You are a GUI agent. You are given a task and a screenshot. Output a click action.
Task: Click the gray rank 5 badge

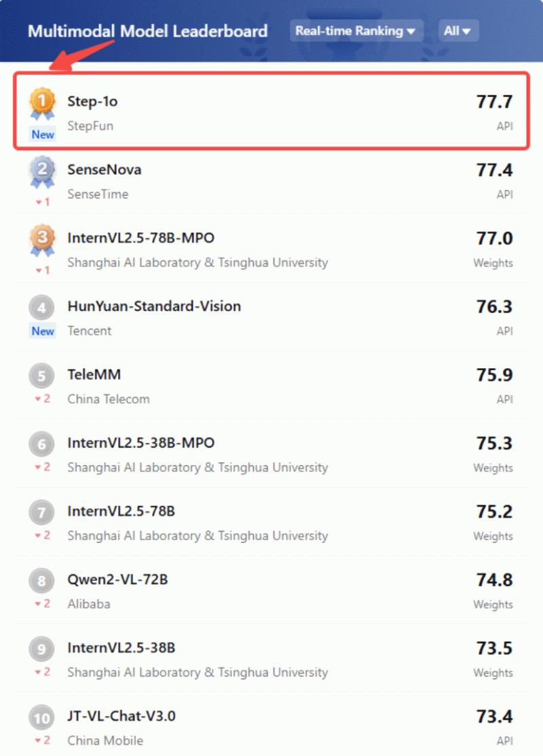(x=41, y=376)
